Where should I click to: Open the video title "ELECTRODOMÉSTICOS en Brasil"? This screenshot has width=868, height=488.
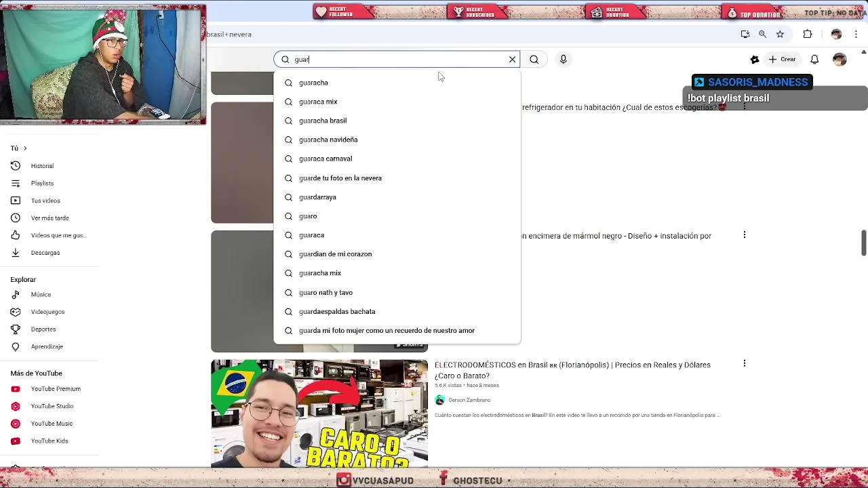point(572,370)
